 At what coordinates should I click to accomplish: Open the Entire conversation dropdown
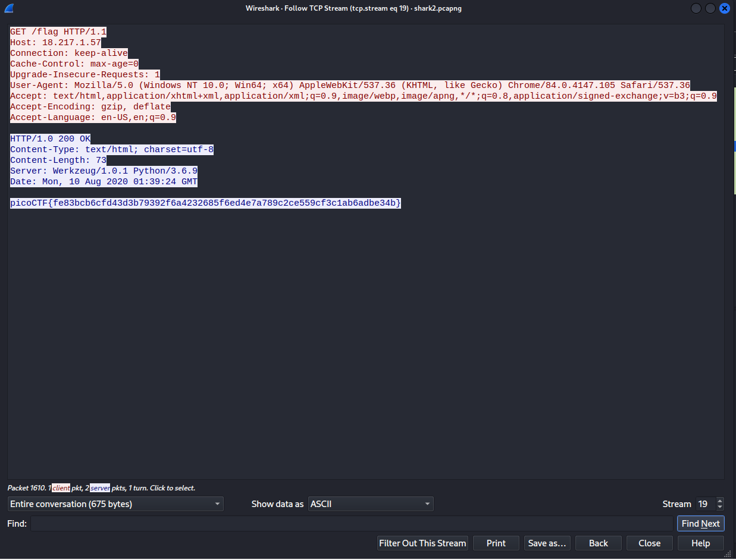click(x=115, y=504)
